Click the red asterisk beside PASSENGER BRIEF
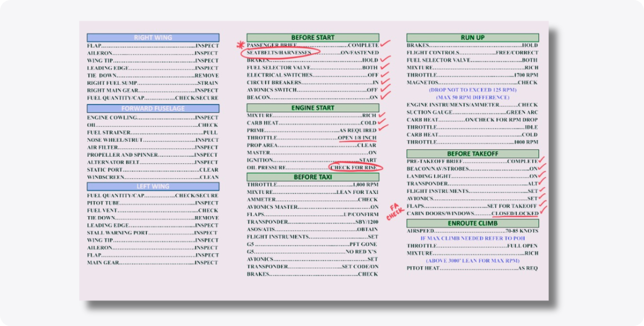The height and width of the screenshot is (326, 644). point(240,45)
